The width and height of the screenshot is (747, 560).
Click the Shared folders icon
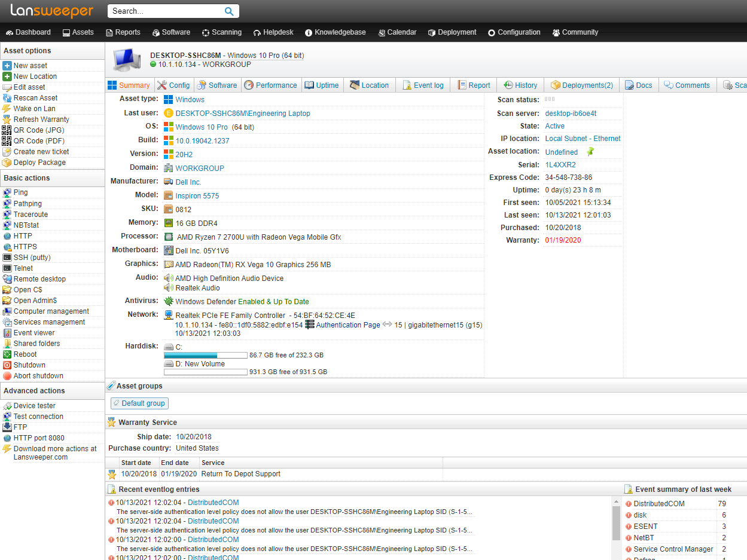tap(7, 344)
